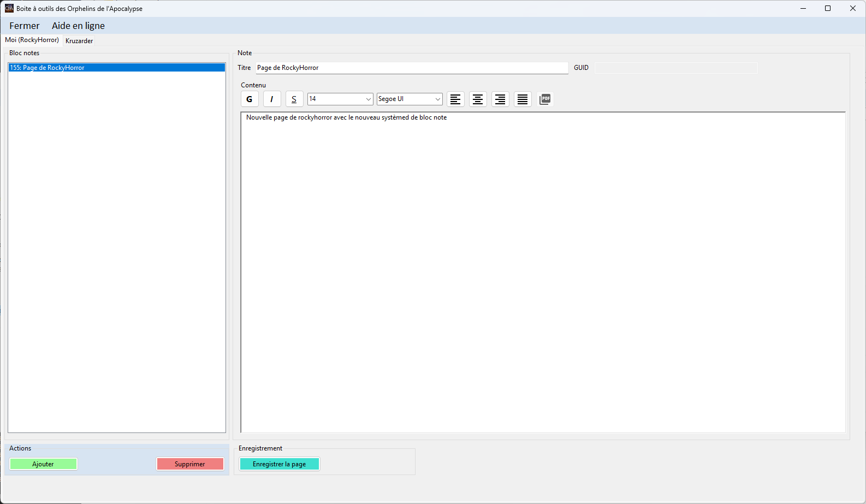The height and width of the screenshot is (504, 866).
Task: Center align the note text
Action: 478,99
